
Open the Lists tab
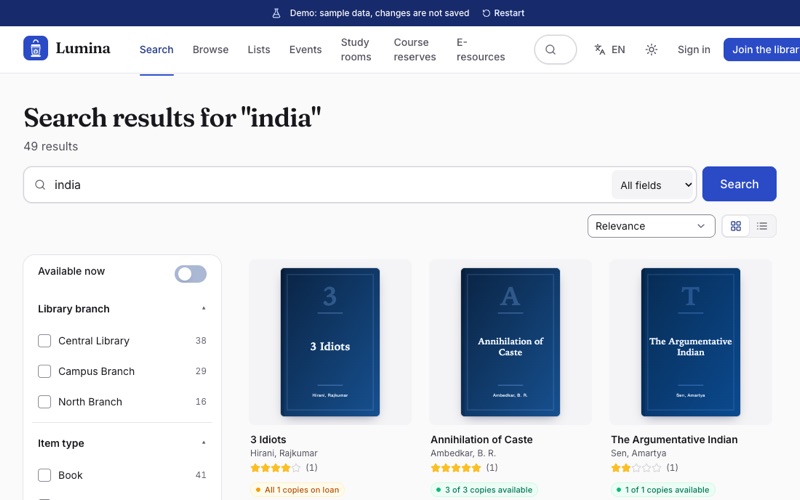pyautogui.click(x=259, y=49)
